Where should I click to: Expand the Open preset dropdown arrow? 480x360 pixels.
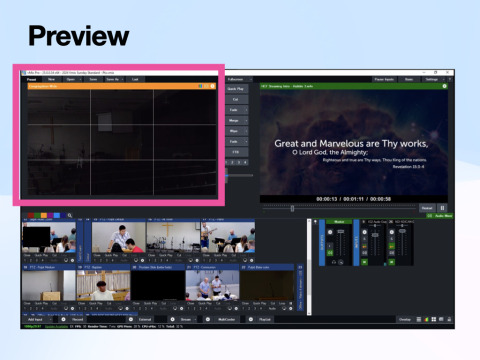pos(80,79)
